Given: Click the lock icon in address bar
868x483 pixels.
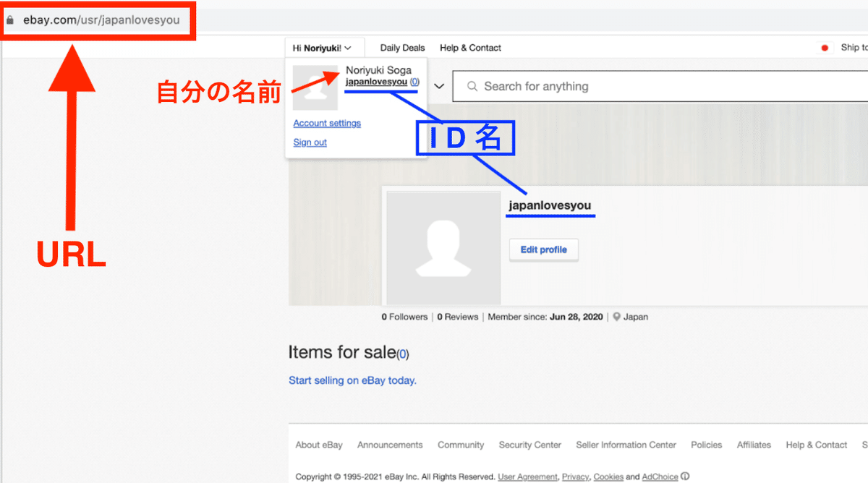Looking at the screenshot, I should point(9,20).
